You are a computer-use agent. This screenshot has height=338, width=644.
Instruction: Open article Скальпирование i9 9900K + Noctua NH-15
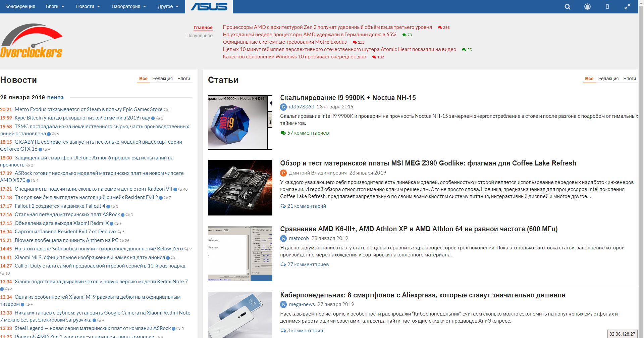[x=348, y=98]
